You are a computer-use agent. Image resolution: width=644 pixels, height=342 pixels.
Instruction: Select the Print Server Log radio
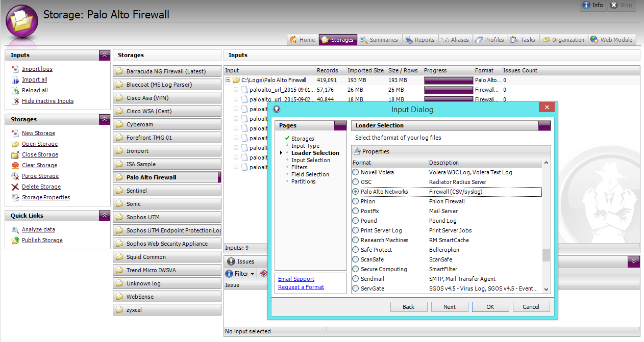pyautogui.click(x=356, y=230)
